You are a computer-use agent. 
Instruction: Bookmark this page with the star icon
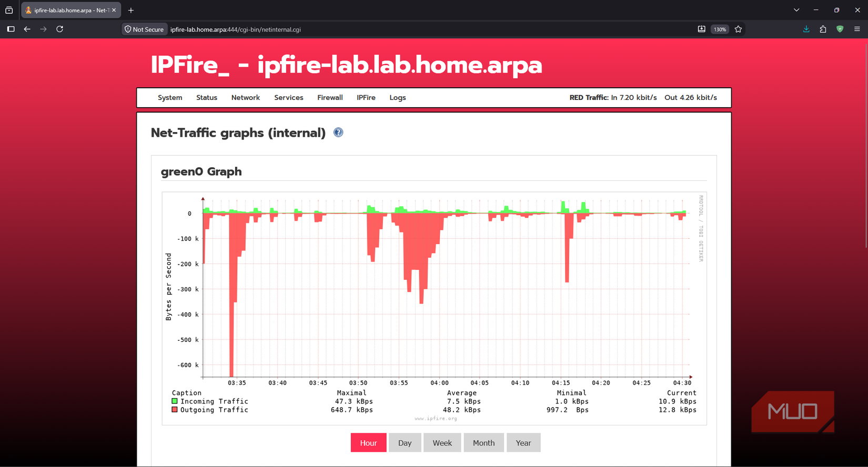pos(738,29)
